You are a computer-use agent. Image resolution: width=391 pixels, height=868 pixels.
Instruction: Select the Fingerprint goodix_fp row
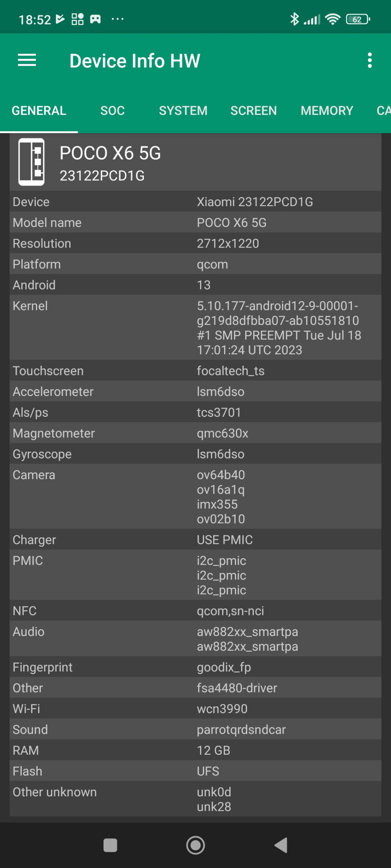point(195,667)
